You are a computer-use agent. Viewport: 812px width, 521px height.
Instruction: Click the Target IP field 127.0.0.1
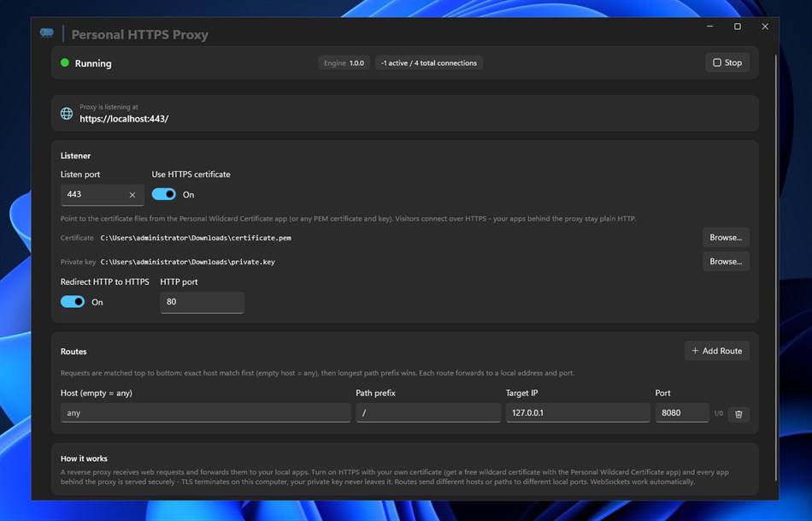(x=578, y=413)
